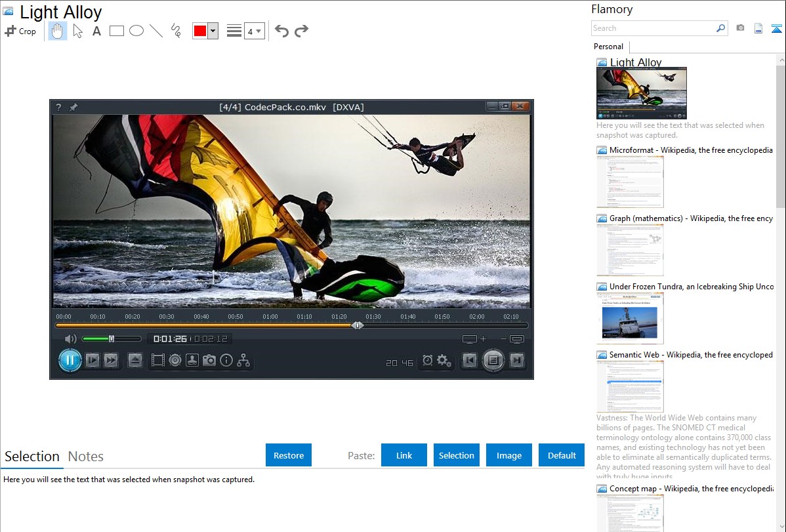
Task: Open the Microformat Wikipedia snapshot thumbnail
Action: pyautogui.click(x=630, y=182)
